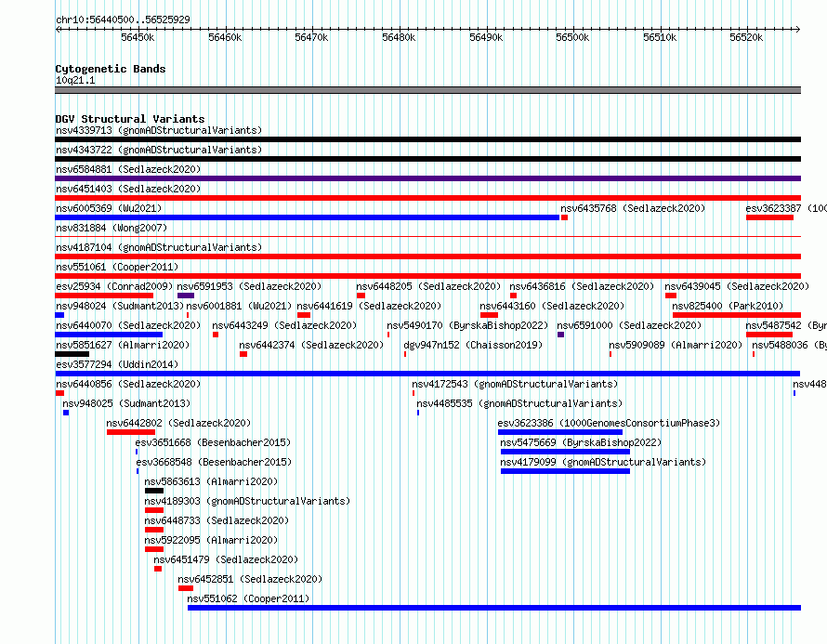The width and height of the screenshot is (827, 644).
Task: Click black bar under nsv5851627
Action: 72,354
